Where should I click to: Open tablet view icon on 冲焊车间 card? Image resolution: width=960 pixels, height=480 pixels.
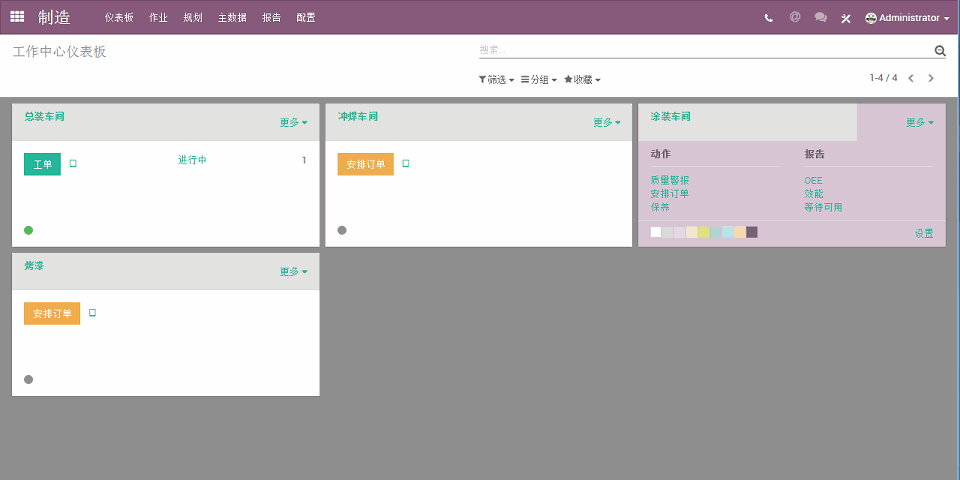coord(405,163)
